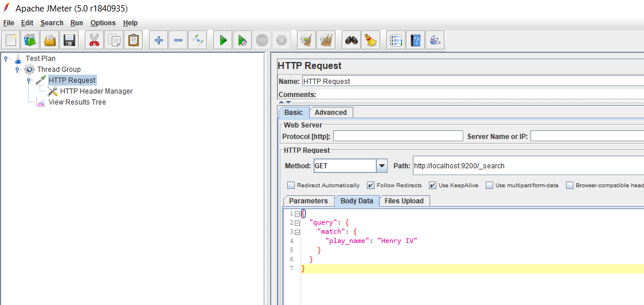Click the rightmost feather toolbar icon
This screenshot has height=305, width=644.
pos(435,40)
